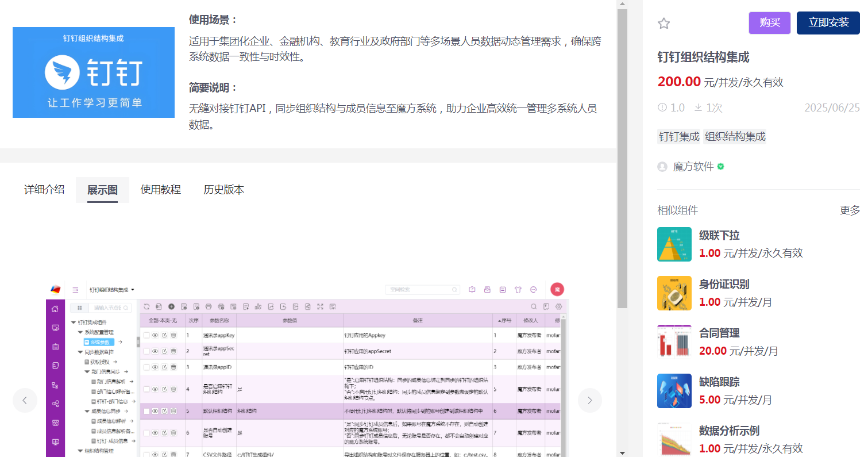Click the 200.00 price text
The image size is (868, 457).
pos(679,82)
